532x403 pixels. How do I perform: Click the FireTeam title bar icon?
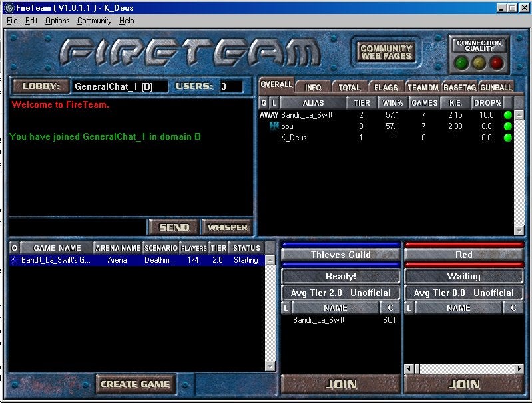(x=9, y=7)
